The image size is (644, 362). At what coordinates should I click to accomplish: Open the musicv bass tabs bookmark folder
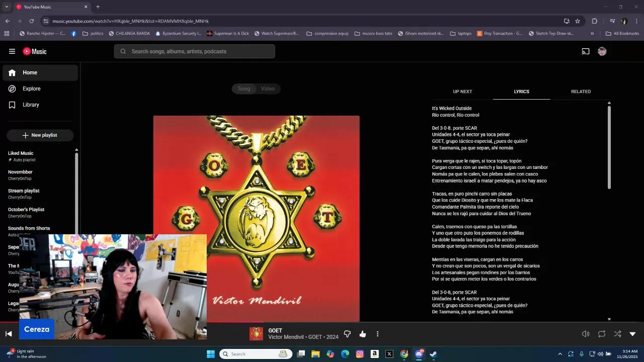pos(373,34)
